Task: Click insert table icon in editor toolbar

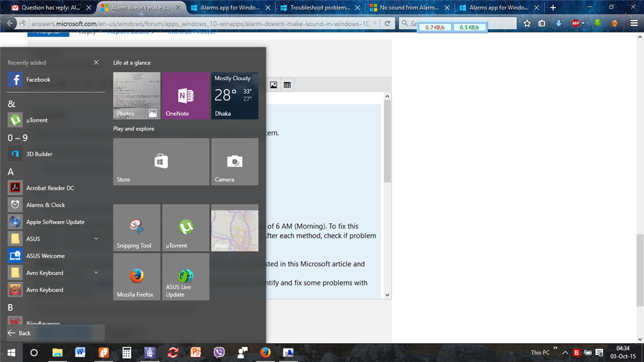Action: 287,85
